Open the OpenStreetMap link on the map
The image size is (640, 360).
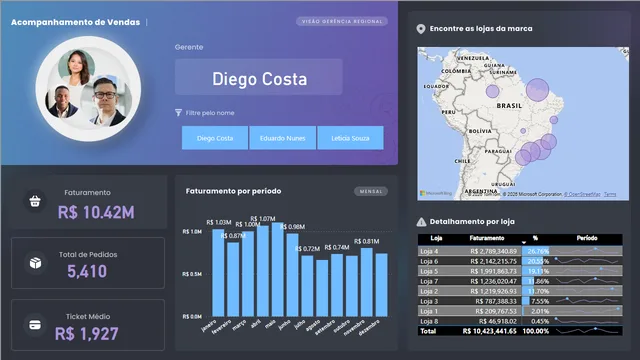point(582,194)
